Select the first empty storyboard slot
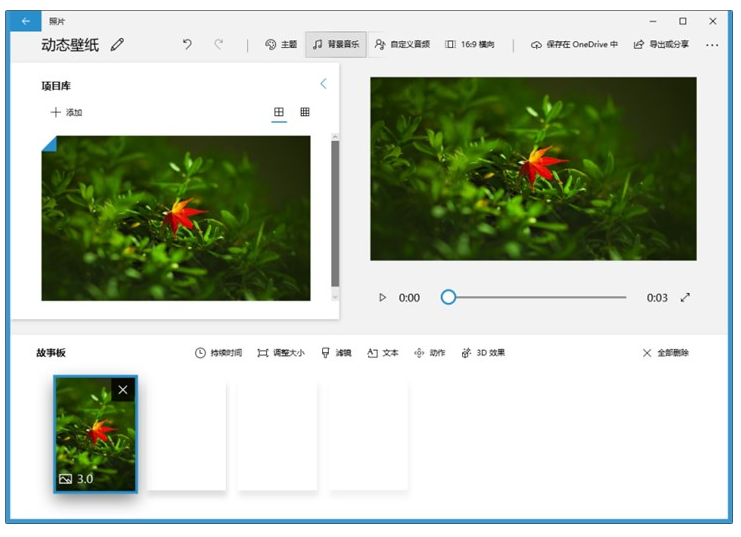This screenshot has width=741, height=537. [187, 436]
